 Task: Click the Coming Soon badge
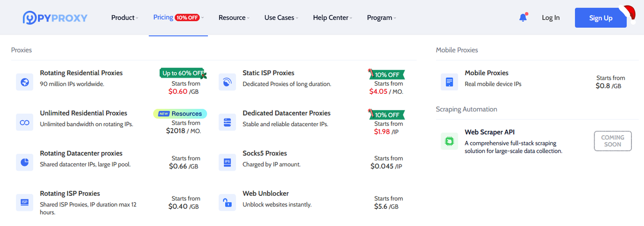[613, 141]
